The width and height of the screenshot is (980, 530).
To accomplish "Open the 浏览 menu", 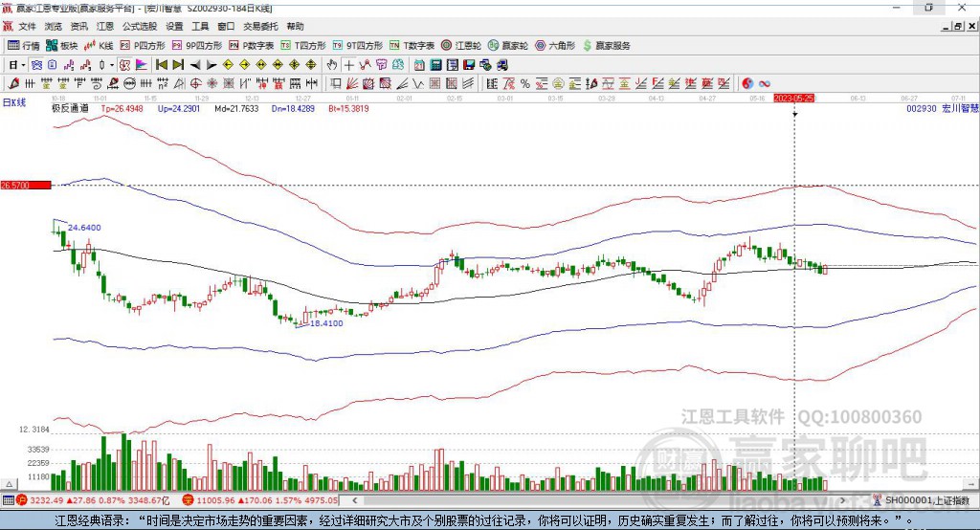I will (x=54, y=26).
